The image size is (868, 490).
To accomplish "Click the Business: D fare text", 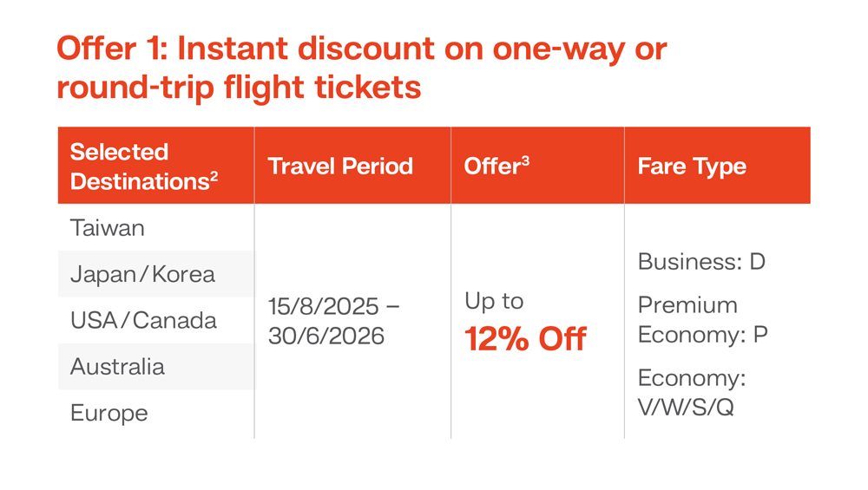I will click(701, 262).
